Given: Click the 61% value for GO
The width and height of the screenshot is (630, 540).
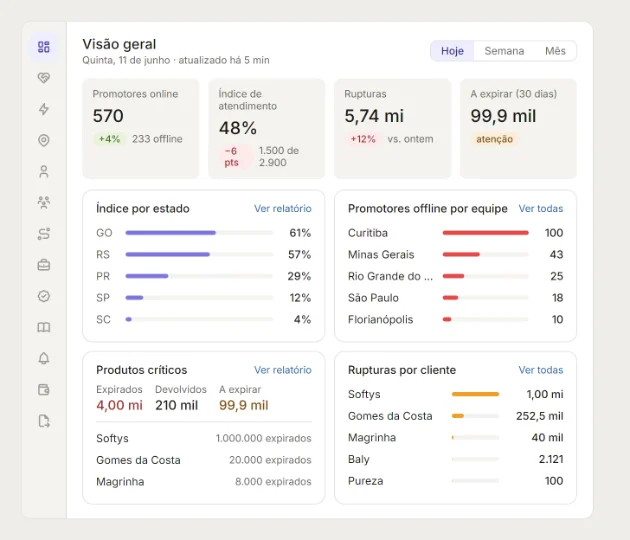Looking at the screenshot, I should click(300, 233).
